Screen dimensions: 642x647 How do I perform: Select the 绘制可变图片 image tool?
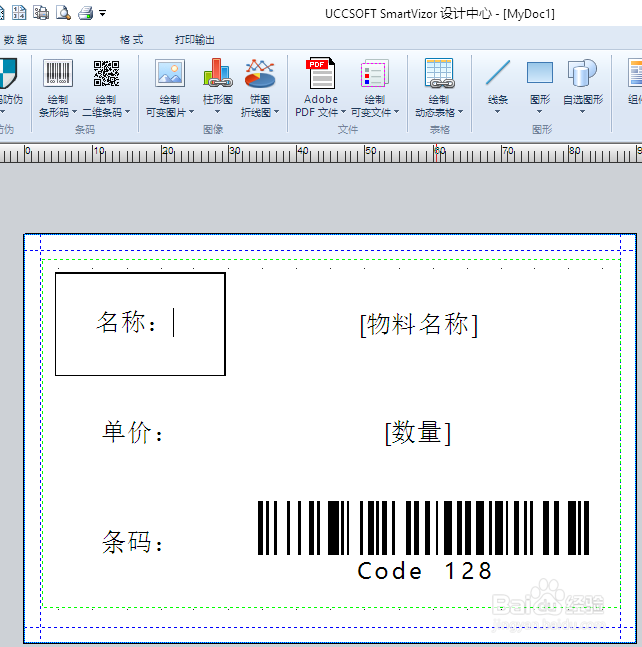pyautogui.click(x=170, y=73)
